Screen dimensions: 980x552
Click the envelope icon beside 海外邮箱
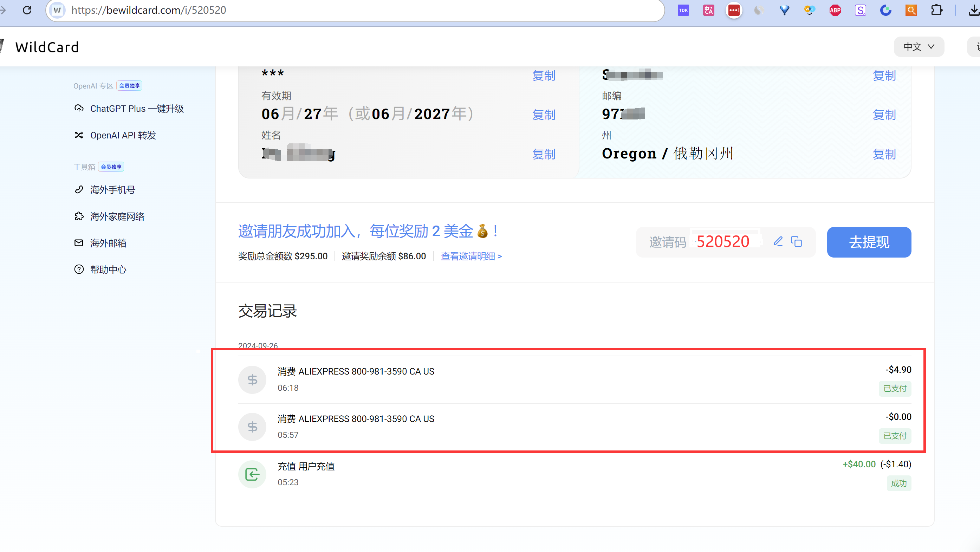(x=79, y=243)
